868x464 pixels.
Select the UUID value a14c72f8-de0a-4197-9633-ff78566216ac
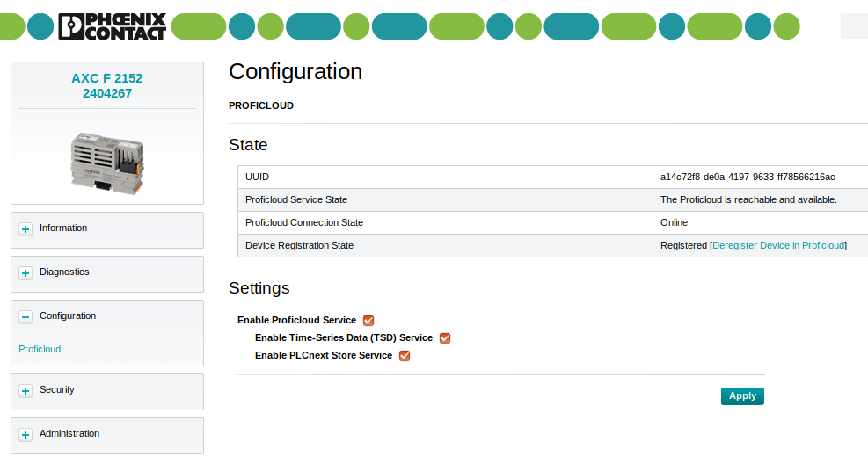748,177
